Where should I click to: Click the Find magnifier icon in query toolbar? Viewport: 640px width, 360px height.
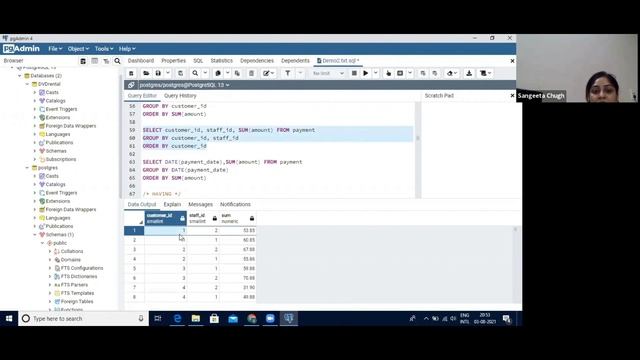pos(195,73)
